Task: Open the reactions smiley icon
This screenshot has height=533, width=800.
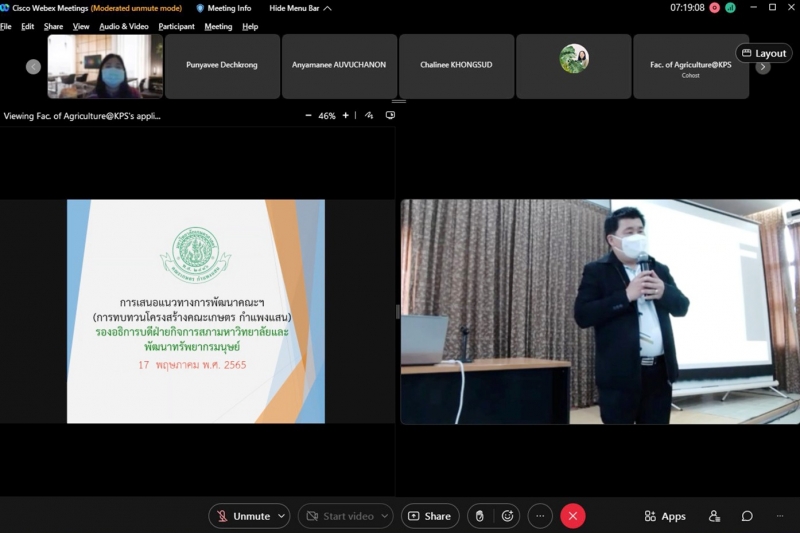Action: [508, 516]
